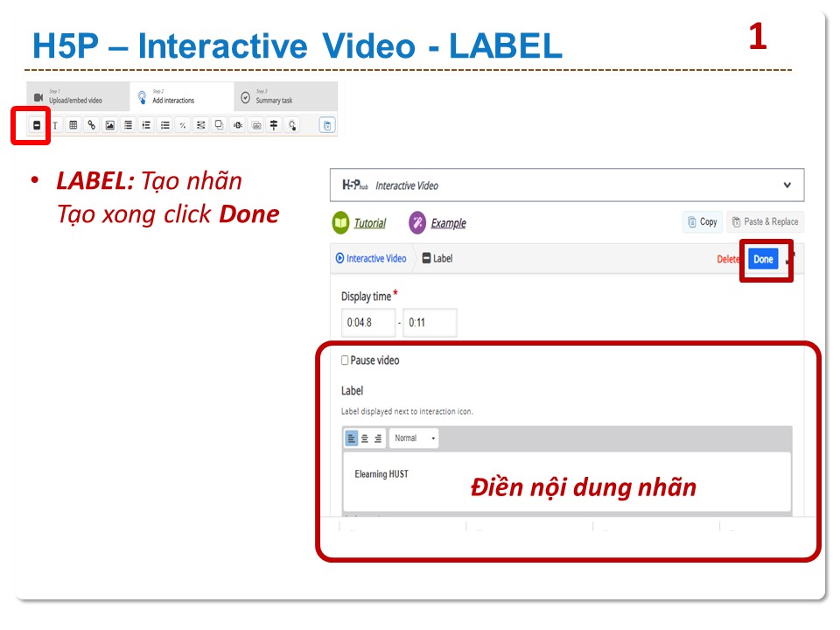Select the Crossroads signpost icon
The width and height of the screenshot is (840, 630).
(274, 126)
